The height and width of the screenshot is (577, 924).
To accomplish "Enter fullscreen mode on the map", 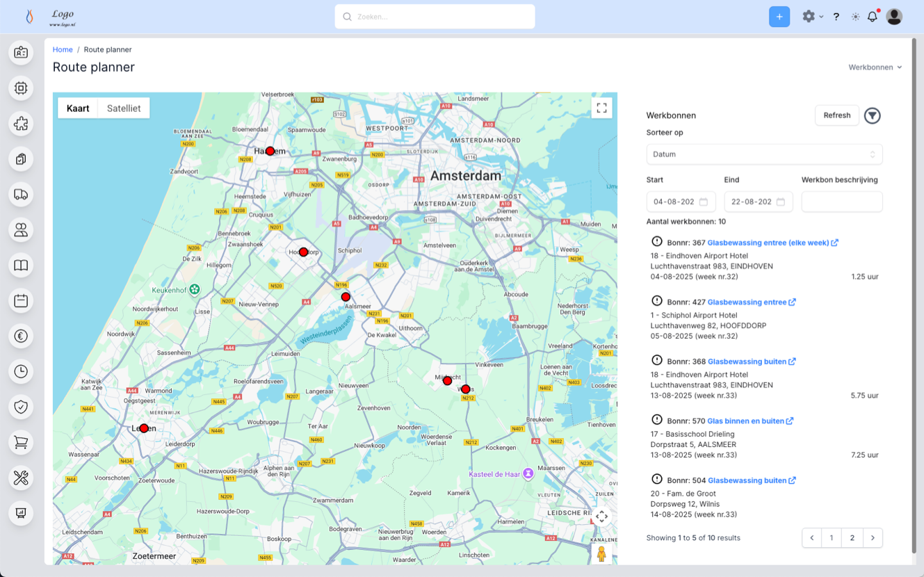I will [601, 108].
